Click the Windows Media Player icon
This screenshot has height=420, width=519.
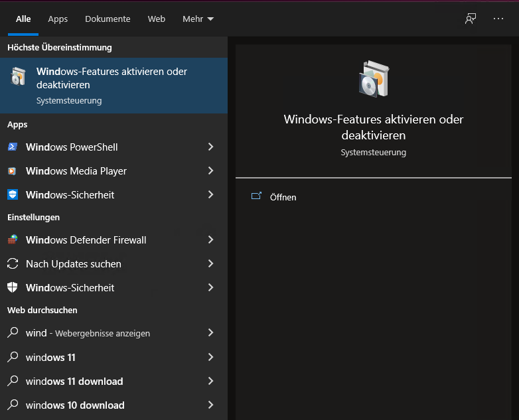point(13,171)
